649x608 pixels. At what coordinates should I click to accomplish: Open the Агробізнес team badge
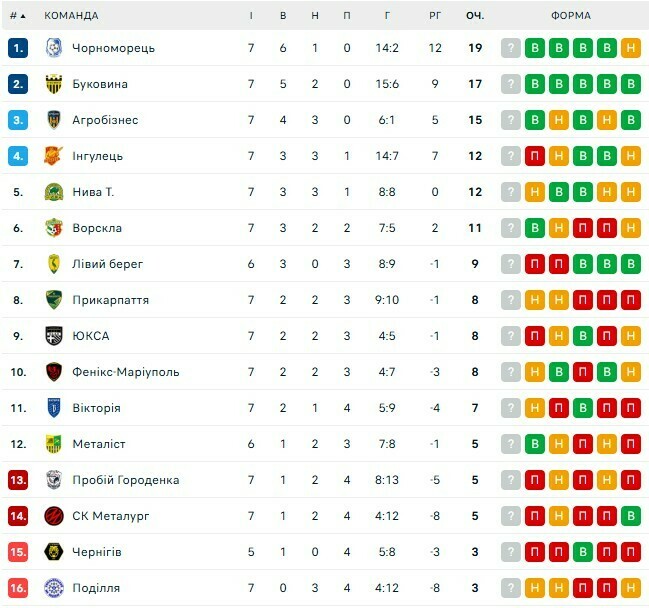[x=54, y=120]
